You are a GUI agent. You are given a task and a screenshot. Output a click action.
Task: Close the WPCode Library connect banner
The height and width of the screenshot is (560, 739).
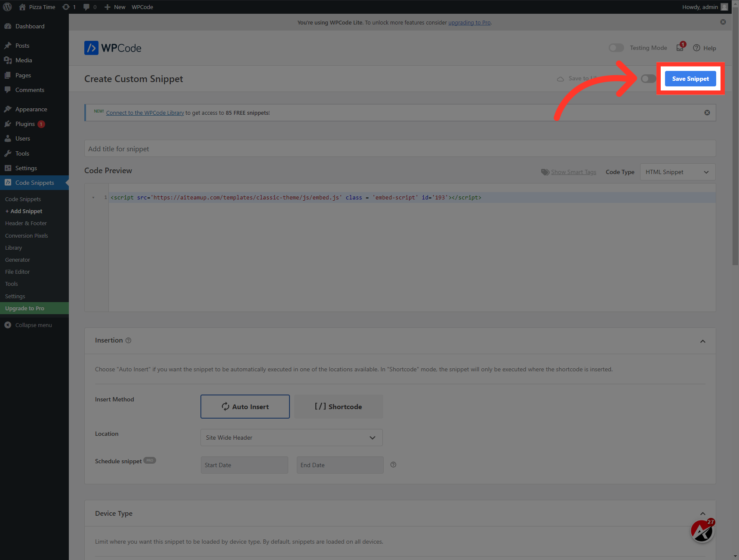coord(707,113)
